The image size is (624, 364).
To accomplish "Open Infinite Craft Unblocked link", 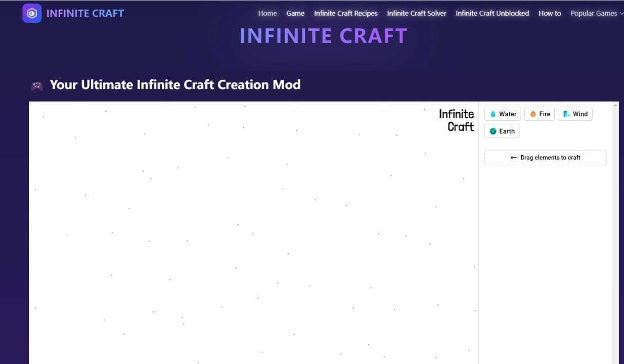I will coord(492,13).
